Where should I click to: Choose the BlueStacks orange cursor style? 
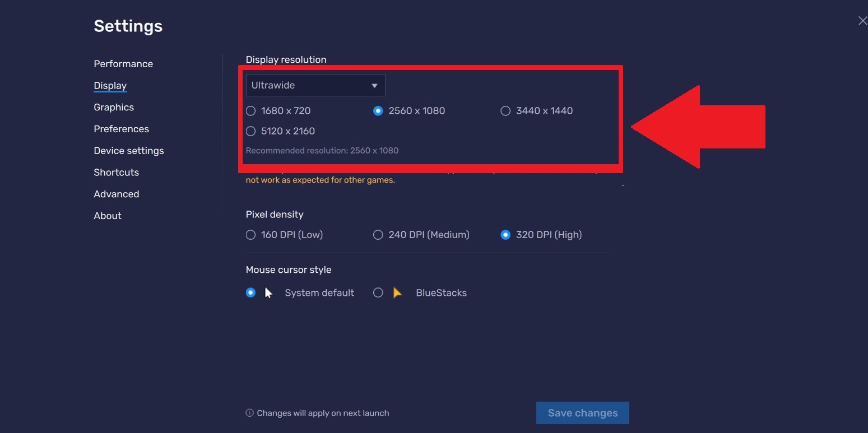click(x=378, y=292)
